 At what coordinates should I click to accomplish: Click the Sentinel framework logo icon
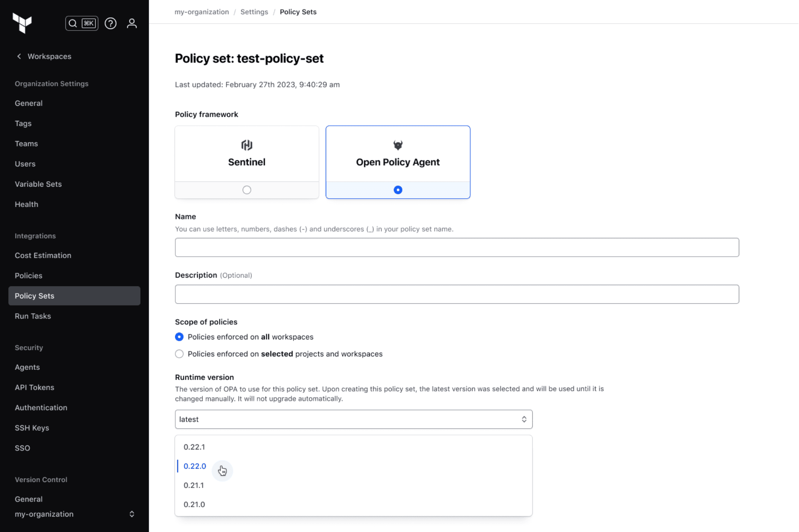click(247, 145)
